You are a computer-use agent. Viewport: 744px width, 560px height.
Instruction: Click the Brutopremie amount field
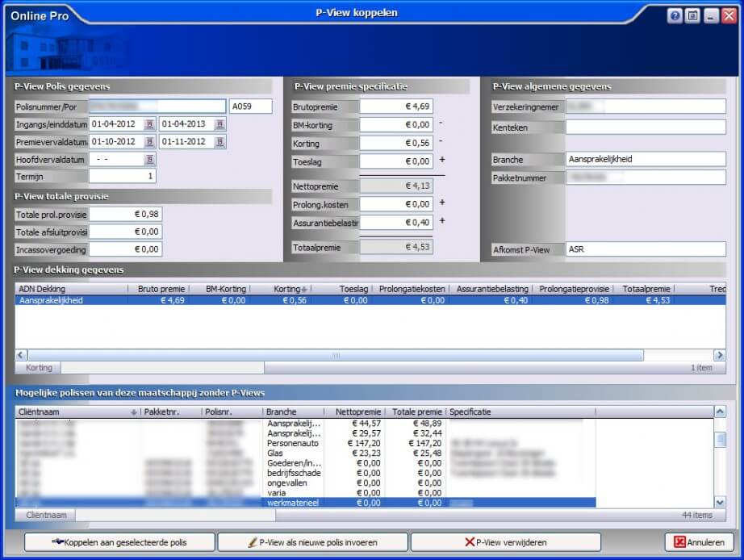pyautogui.click(x=396, y=107)
